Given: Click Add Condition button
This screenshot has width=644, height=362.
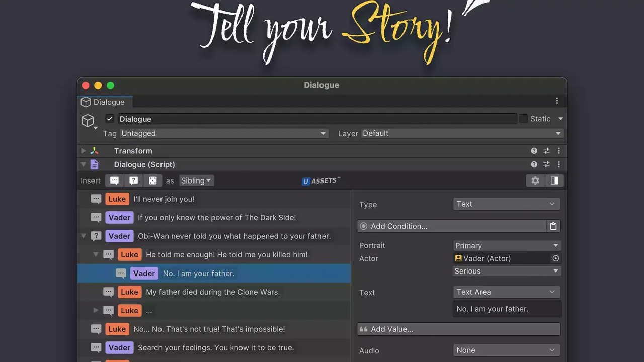Looking at the screenshot, I should tap(452, 226).
